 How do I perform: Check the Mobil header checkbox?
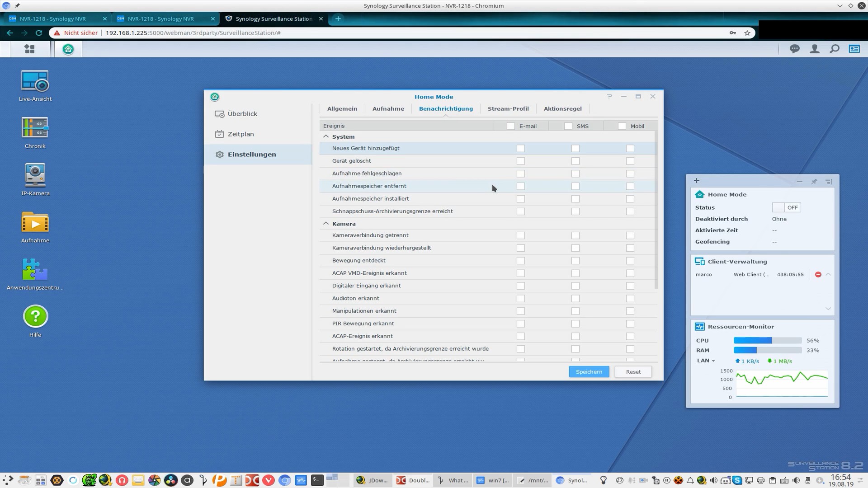pos(622,126)
